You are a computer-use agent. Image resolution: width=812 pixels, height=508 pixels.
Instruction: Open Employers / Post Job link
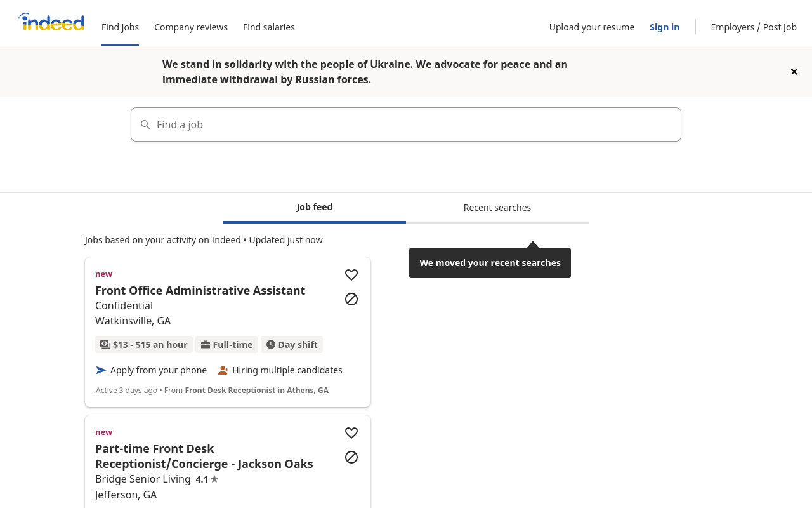(x=754, y=27)
